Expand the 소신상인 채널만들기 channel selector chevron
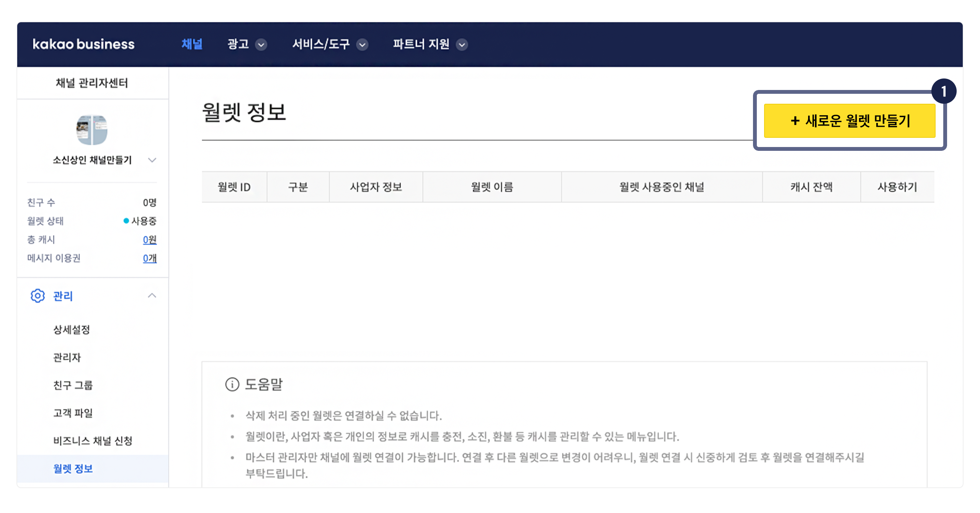This screenshot has height=513, width=980. [152, 160]
